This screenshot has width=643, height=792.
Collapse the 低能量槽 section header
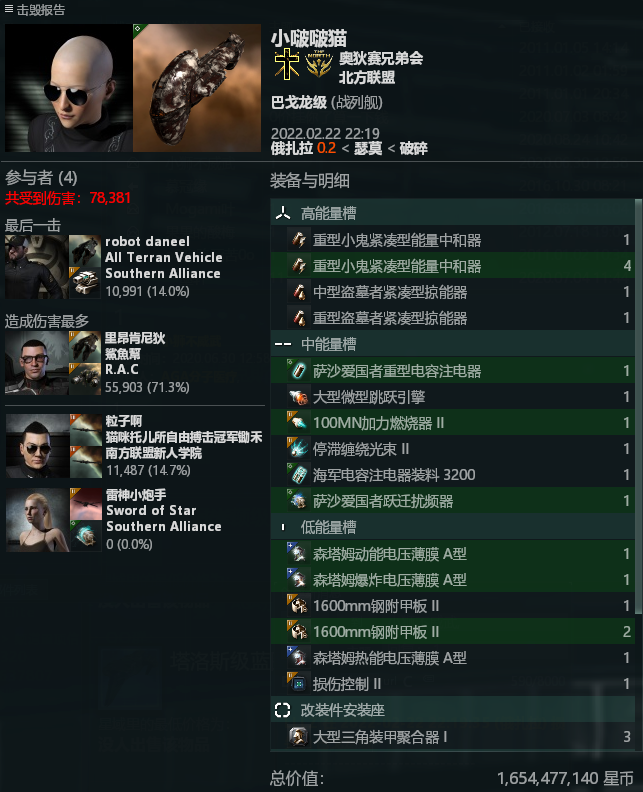coord(453,527)
